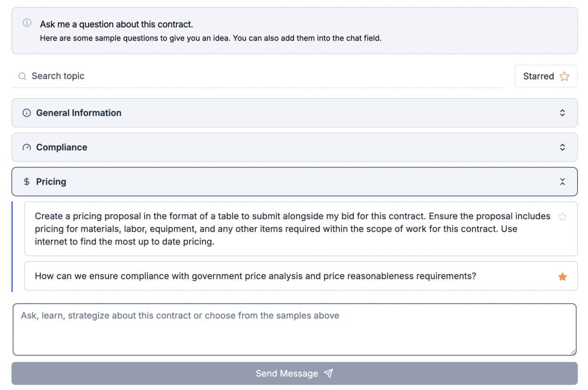588x390 pixels.
Task: Click the compass icon next to Compliance
Action: coord(26,147)
